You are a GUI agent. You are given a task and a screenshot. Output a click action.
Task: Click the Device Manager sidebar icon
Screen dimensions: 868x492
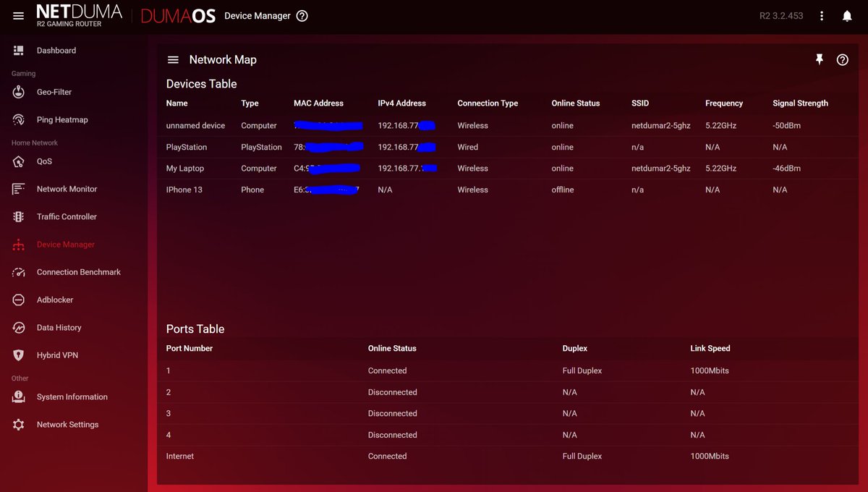point(19,245)
